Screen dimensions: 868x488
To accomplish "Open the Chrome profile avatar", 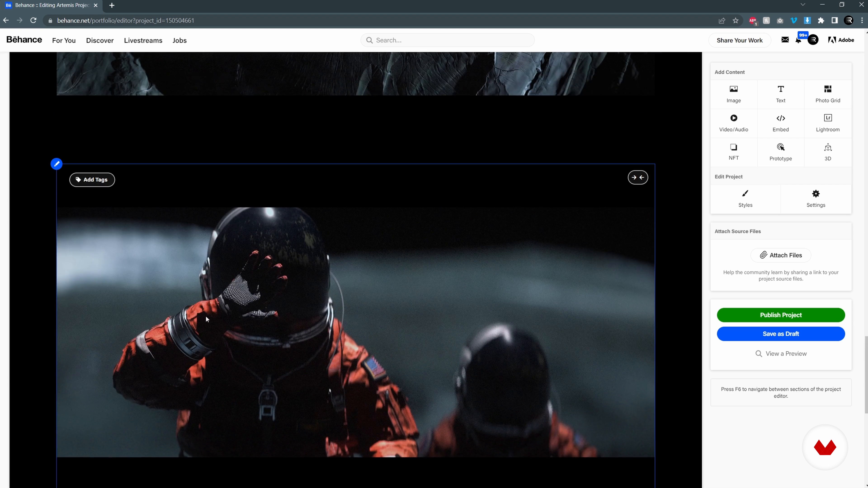I will coord(848,21).
